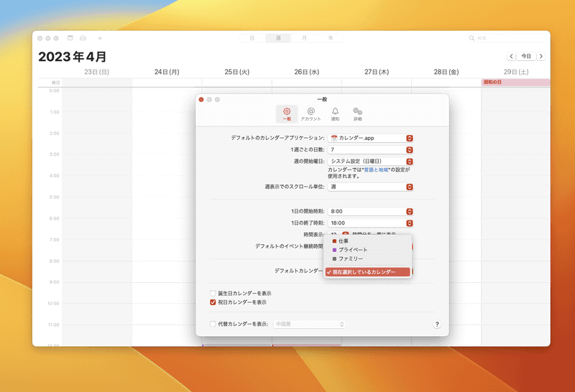Click the 28日(金) day header

(x=446, y=72)
